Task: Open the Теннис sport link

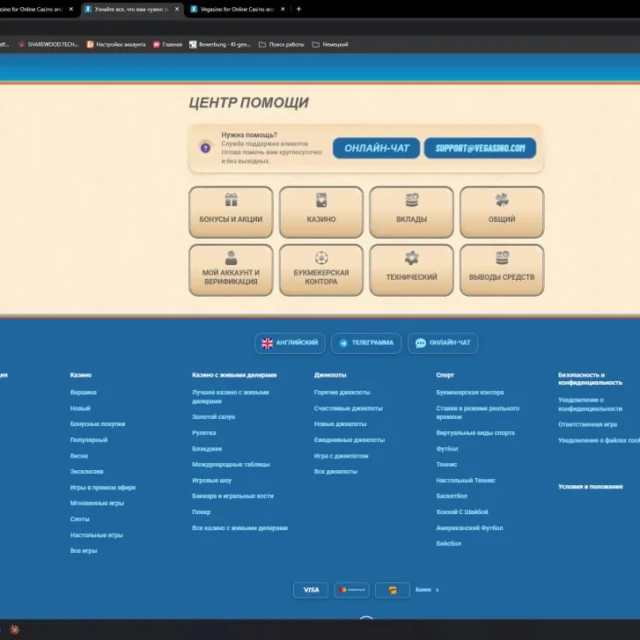Action: [447, 464]
